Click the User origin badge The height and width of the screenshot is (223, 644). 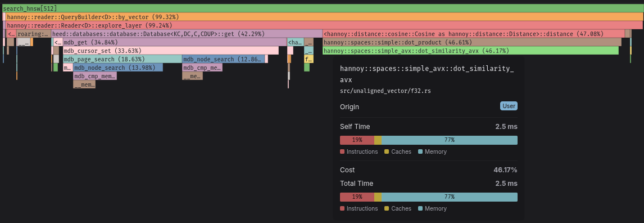509,106
